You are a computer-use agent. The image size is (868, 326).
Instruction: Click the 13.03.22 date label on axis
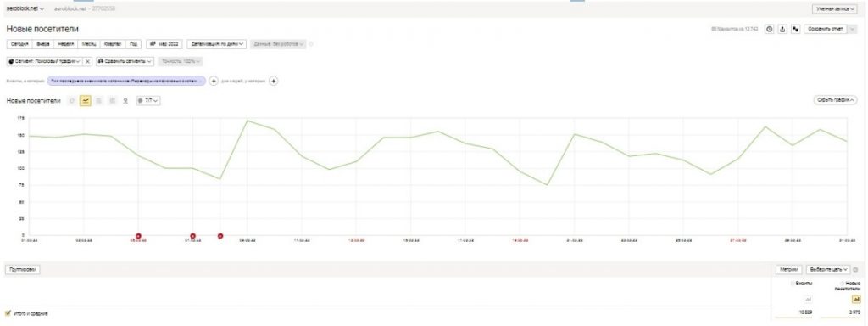[x=357, y=240]
